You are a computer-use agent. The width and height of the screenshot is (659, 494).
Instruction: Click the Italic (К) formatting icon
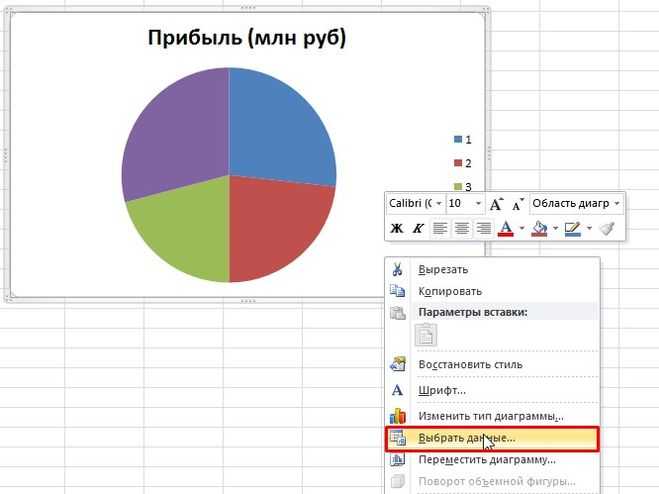418,228
